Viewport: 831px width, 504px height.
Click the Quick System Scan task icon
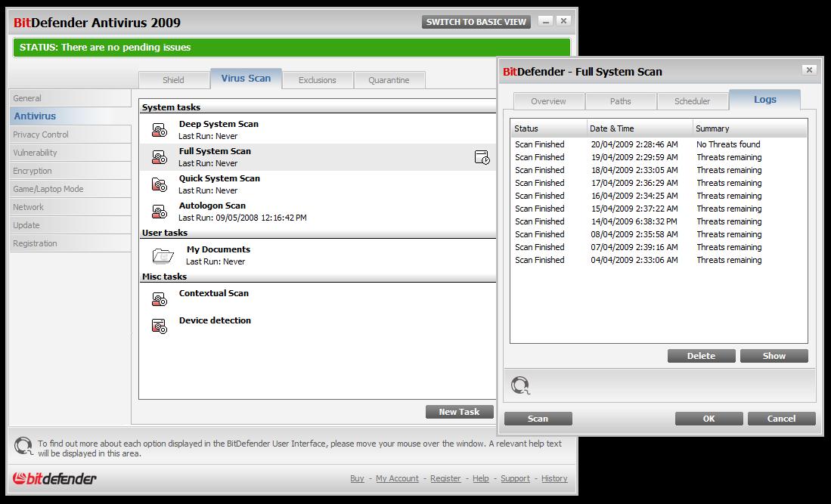pyautogui.click(x=160, y=184)
